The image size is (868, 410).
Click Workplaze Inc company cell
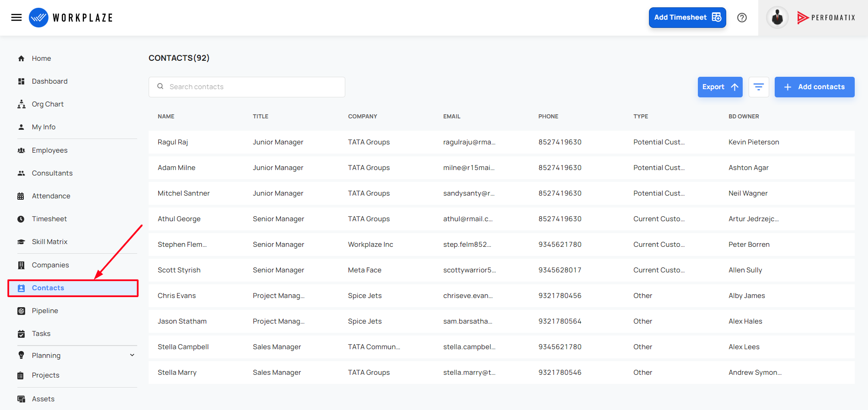370,245
